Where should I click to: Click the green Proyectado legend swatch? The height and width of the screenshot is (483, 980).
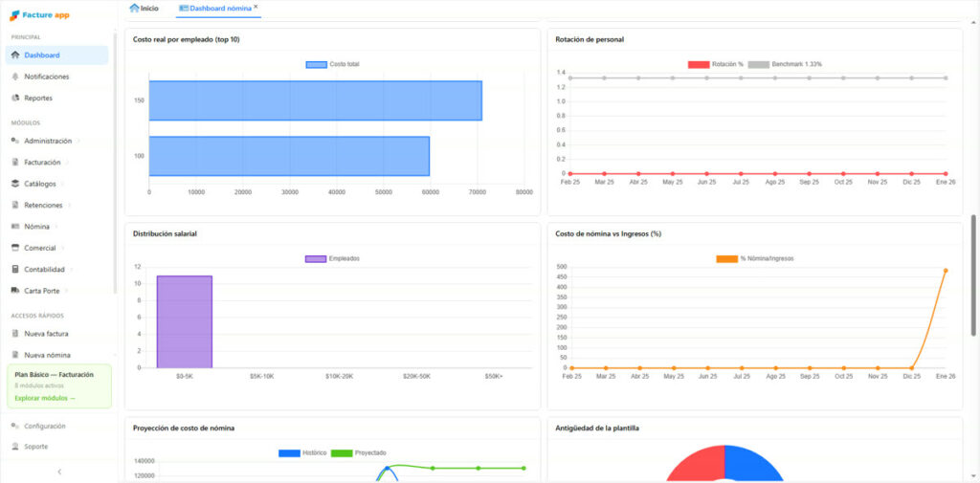tap(342, 452)
